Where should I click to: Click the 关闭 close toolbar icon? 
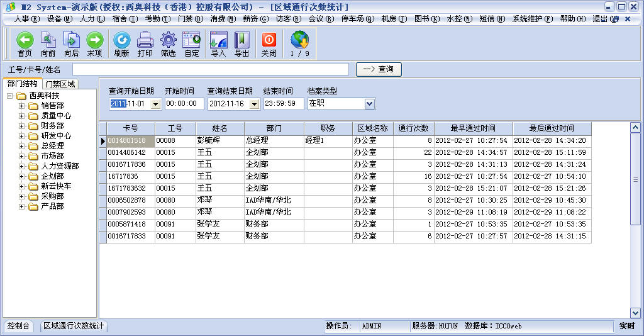pos(269,43)
